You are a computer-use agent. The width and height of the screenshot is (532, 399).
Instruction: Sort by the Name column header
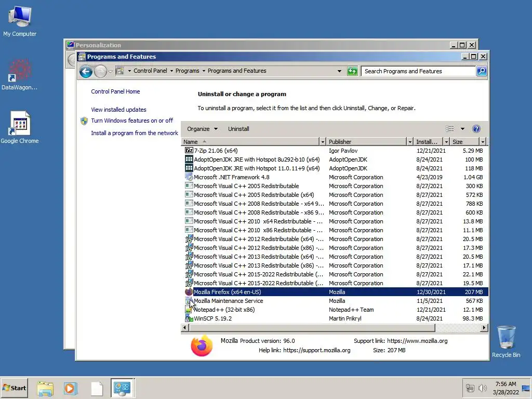click(x=250, y=142)
